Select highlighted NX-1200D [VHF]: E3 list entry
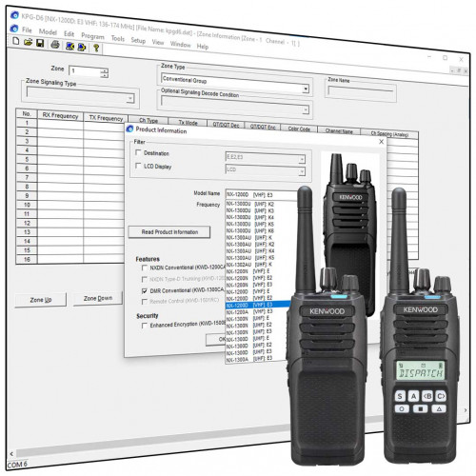 click(257, 305)
